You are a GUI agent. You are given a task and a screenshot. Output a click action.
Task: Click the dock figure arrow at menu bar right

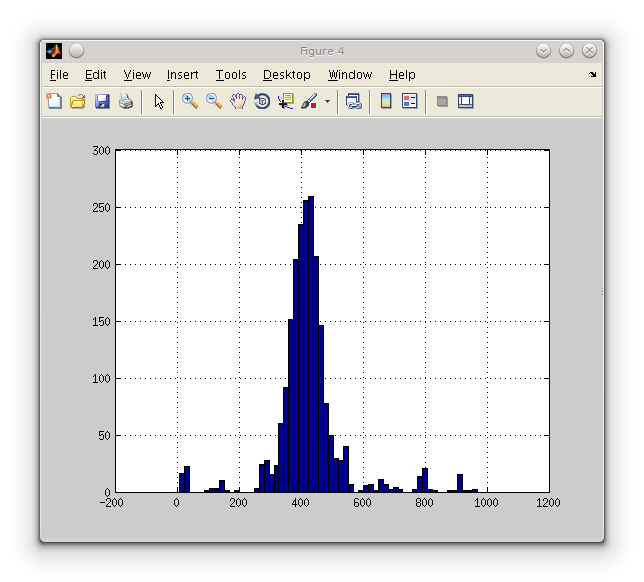[x=592, y=75]
